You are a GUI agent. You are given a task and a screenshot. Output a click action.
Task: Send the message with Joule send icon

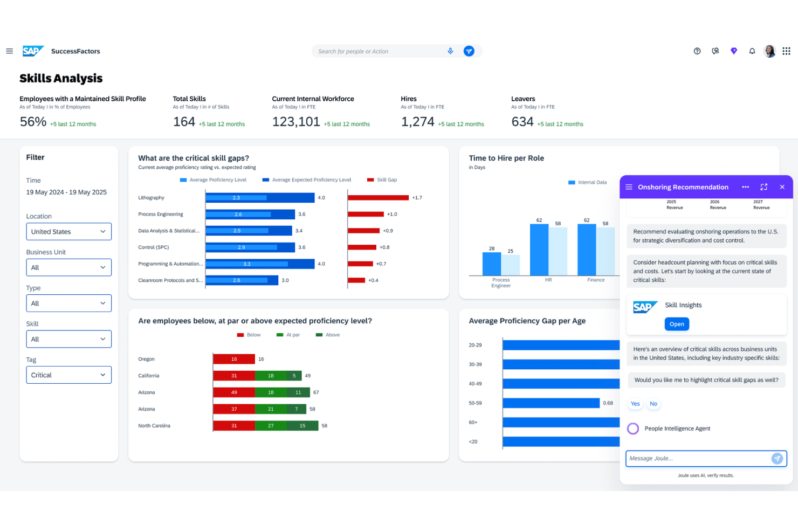point(777,458)
